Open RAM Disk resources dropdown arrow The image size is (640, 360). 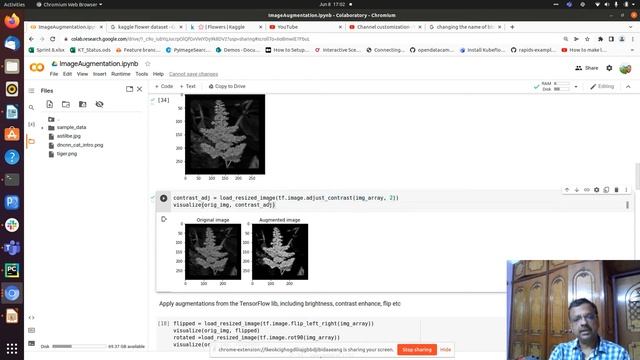click(x=576, y=87)
